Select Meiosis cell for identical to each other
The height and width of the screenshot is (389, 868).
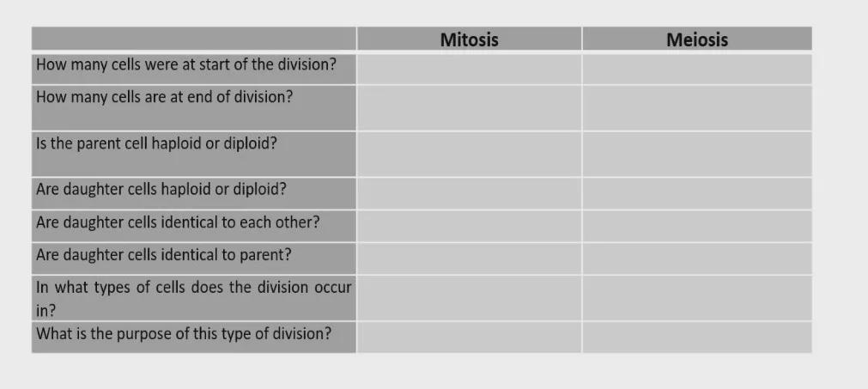tap(696, 226)
